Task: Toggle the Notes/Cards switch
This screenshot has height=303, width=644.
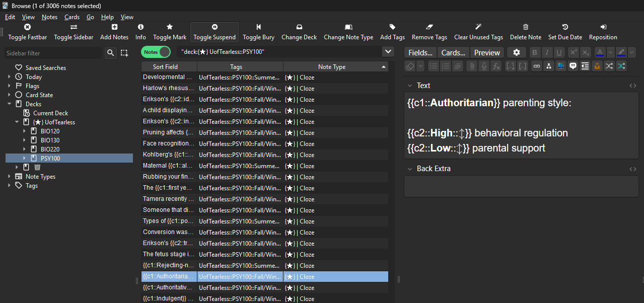Action: point(156,52)
